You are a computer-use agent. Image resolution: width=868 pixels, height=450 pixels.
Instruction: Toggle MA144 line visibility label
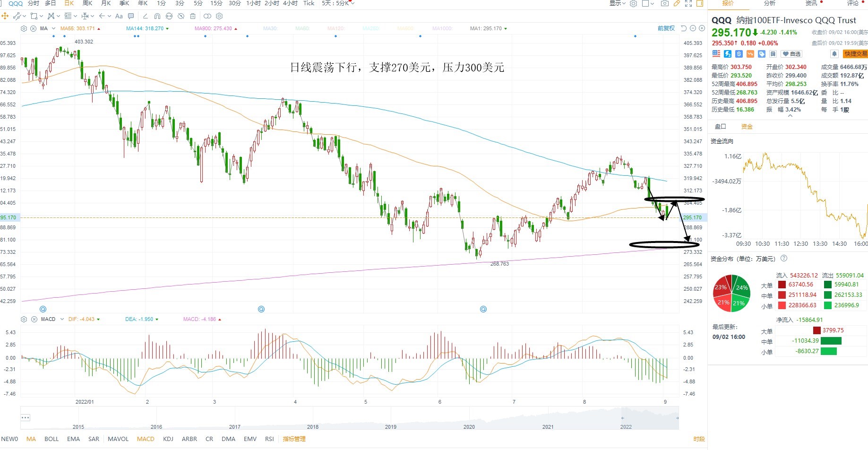145,28
